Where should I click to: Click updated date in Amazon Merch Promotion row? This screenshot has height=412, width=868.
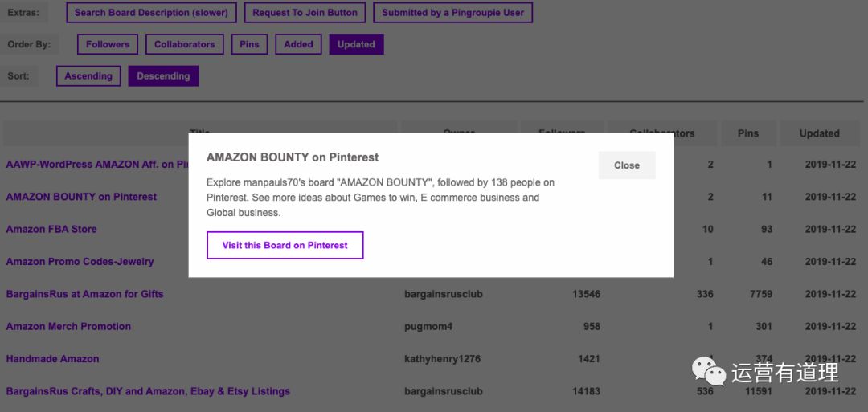[x=830, y=326]
